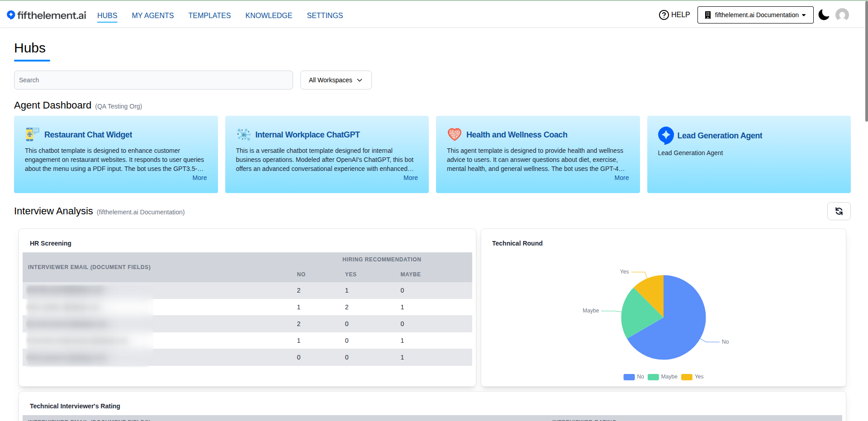The height and width of the screenshot is (421, 868).
Task: Click the HELP link
Action: pyautogui.click(x=680, y=15)
